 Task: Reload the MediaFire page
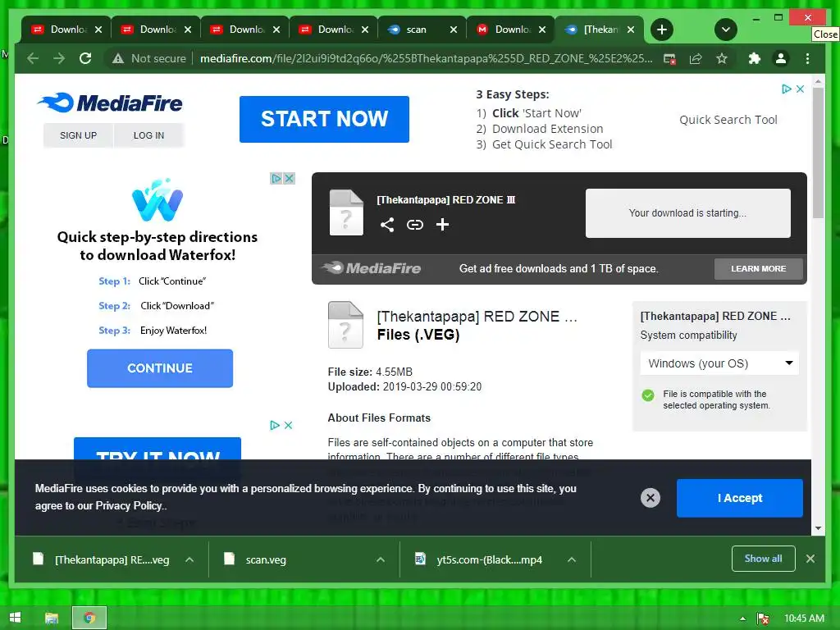(85, 58)
